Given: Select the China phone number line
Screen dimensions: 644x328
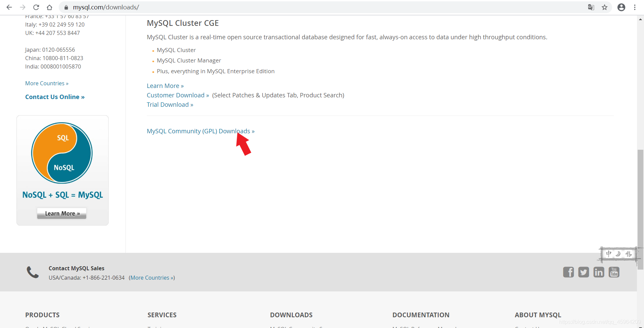Looking at the screenshot, I should (x=54, y=58).
